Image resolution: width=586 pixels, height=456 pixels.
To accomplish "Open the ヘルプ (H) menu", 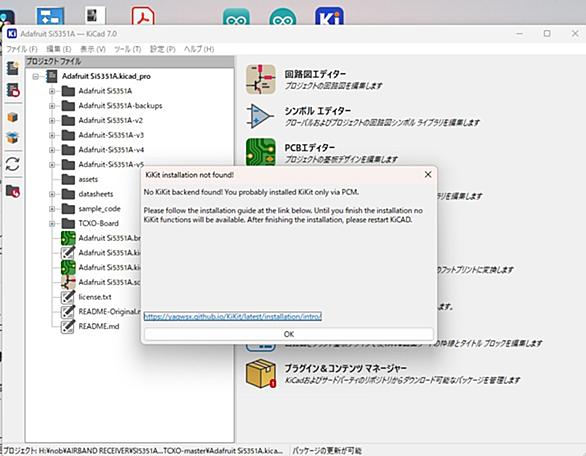I will point(198,49).
